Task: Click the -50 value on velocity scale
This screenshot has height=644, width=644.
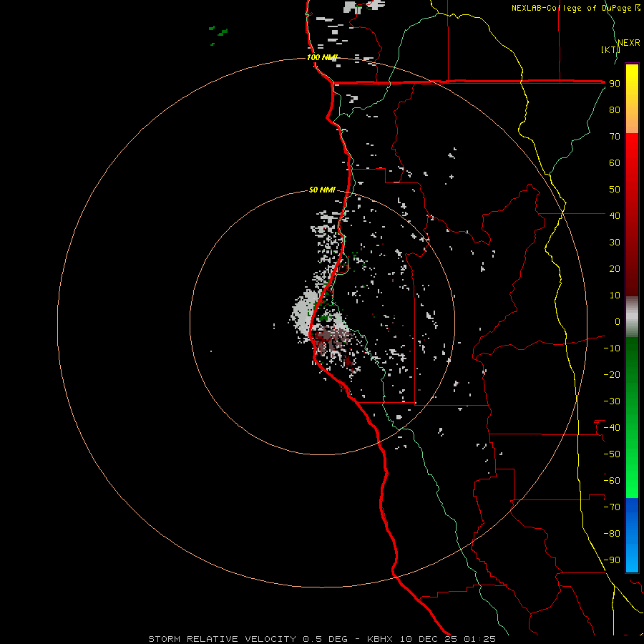Action: click(x=612, y=454)
